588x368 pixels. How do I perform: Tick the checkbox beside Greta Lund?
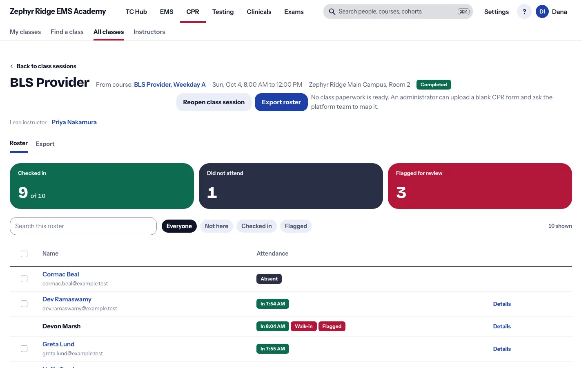[x=24, y=349]
